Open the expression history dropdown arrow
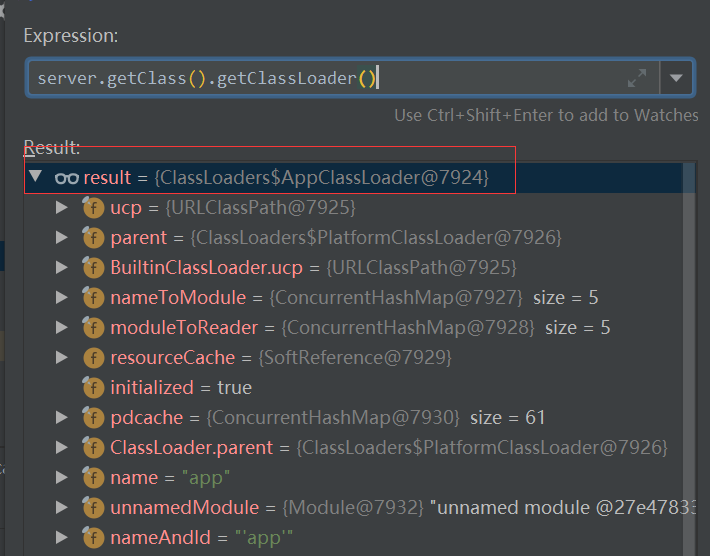The width and height of the screenshot is (710, 556). [x=677, y=78]
